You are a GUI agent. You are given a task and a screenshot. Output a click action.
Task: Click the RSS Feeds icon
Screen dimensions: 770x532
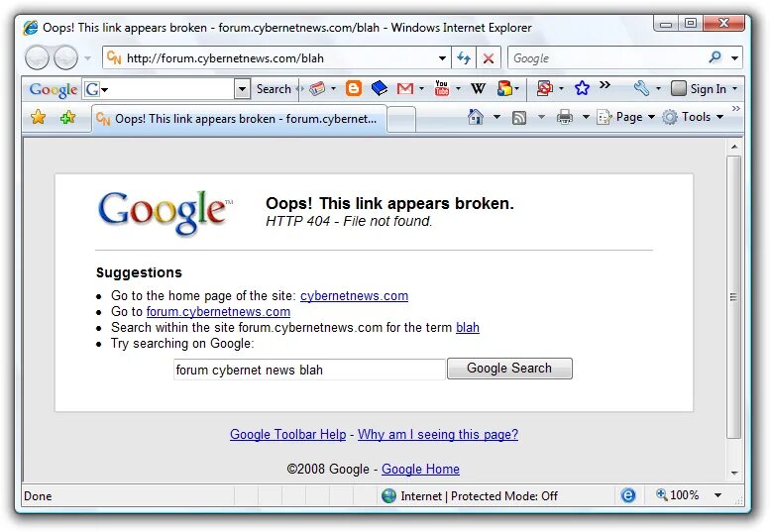point(519,117)
